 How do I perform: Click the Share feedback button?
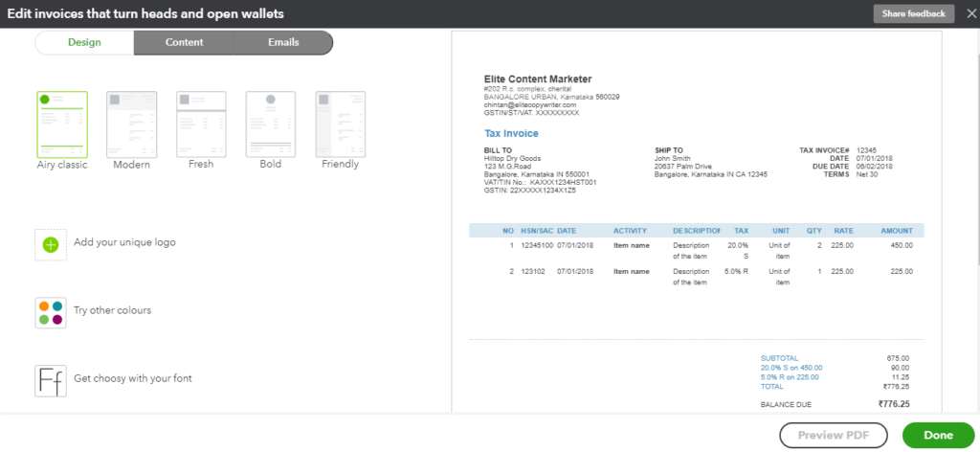click(x=913, y=13)
